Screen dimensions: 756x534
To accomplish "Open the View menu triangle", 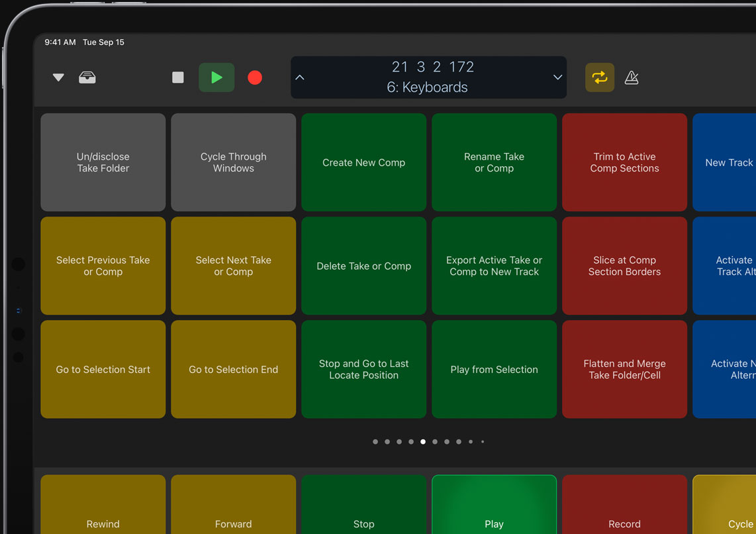I will pyautogui.click(x=58, y=77).
